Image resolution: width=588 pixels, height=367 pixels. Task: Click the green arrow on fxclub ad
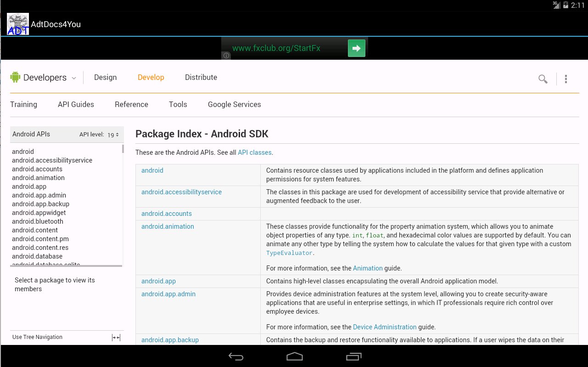(x=356, y=48)
